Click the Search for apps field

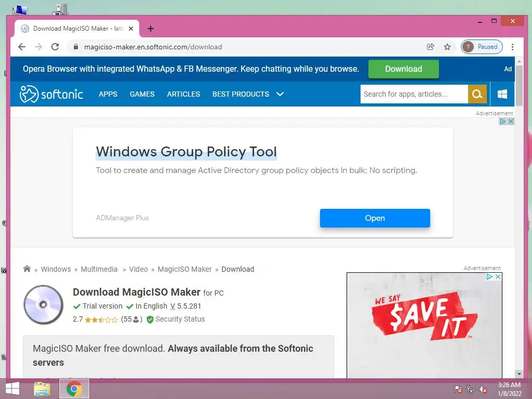coord(414,94)
